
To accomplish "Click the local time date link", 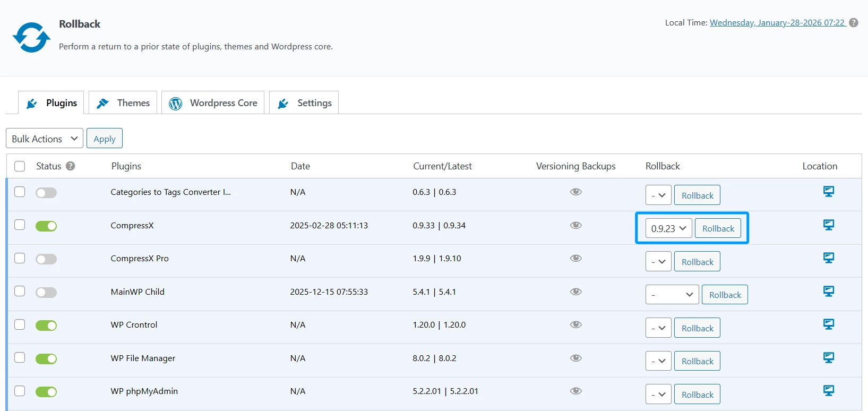I will pyautogui.click(x=777, y=23).
